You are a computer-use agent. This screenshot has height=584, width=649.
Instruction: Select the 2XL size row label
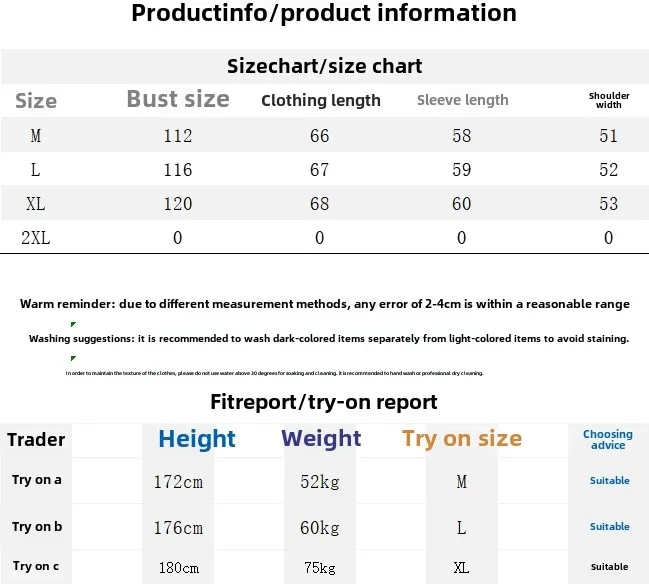click(36, 238)
